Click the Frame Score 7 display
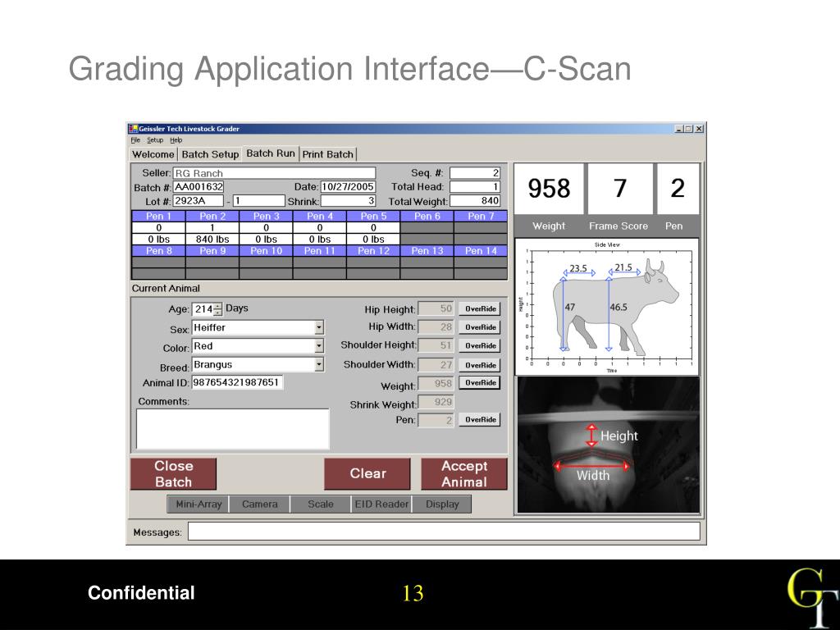Image resolution: width=840 pixels, height=630 pixels. [620, 189]
